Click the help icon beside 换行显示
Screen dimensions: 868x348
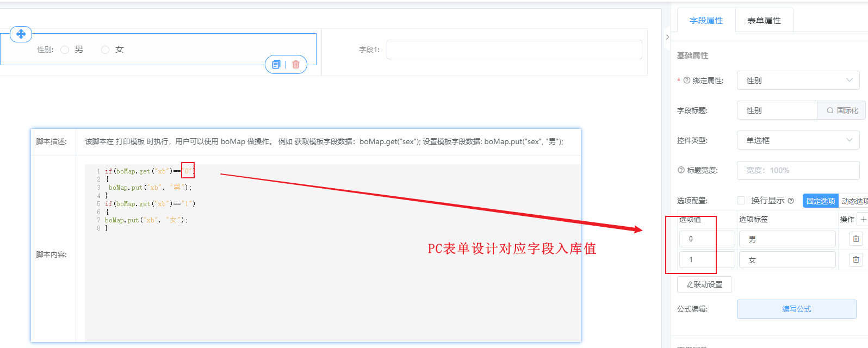tap(791, 201)
